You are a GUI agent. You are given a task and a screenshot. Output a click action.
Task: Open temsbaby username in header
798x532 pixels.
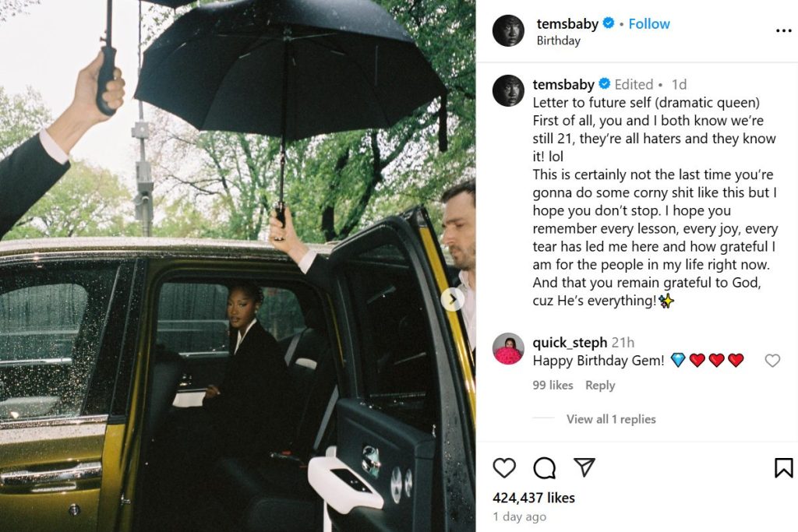click(567, 24)
